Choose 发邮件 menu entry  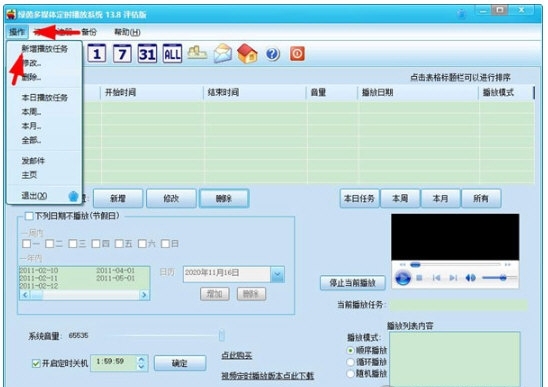(x=44, y=161)
